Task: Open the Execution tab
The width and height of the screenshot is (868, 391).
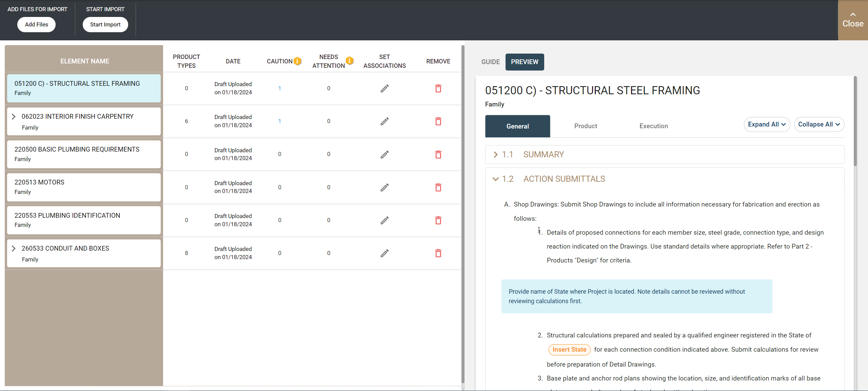Action: (x=653, y=126)
